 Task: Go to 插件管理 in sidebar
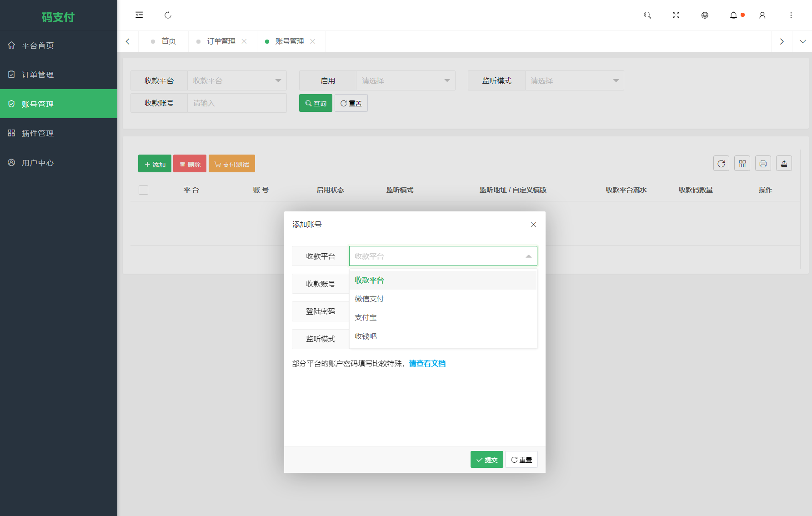click(x=37, y=133)
